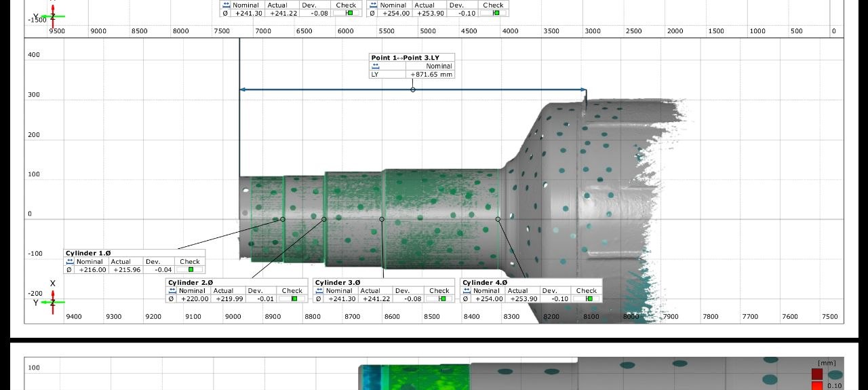Click the midpoint marker on the LY dimension line
Viewport: 868px width, 390px height.
click(x=413, y=90)
